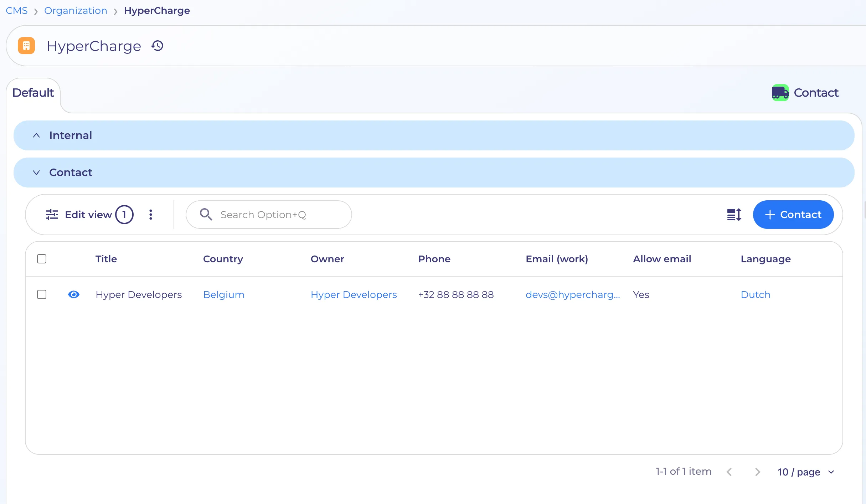Viewport: 866px width, 504px height.
Task: Sort by the Phone column header
Action: [x=434, y=259]
